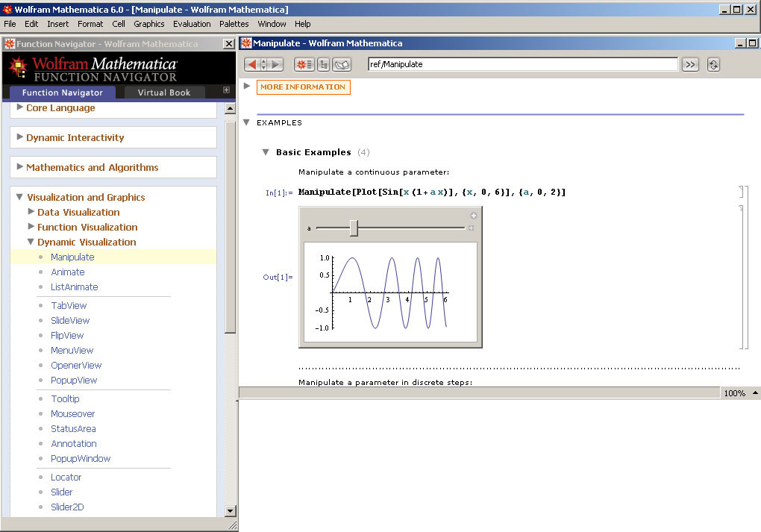
Task: Go back with the red left arrow
Action: pos(251,64)
